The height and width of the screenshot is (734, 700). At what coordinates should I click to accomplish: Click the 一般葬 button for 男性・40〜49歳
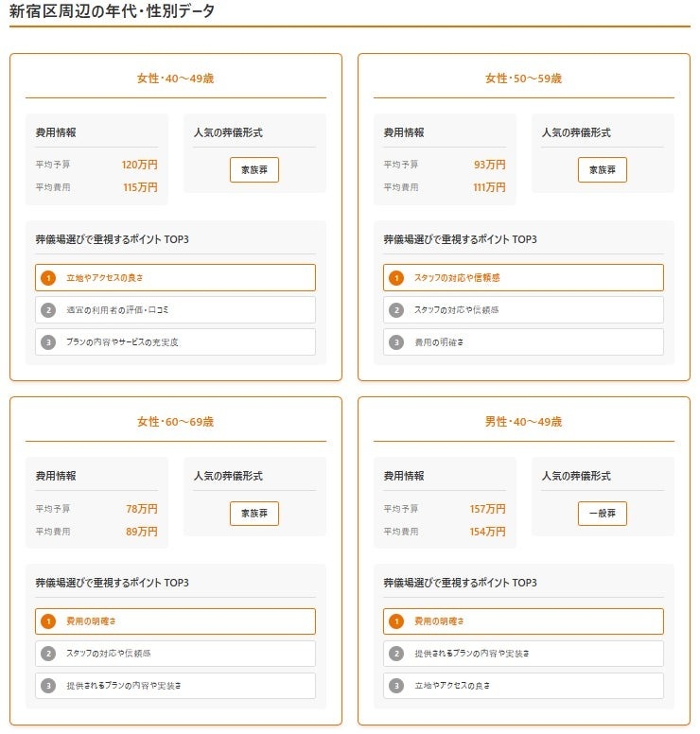click(603, 514)
